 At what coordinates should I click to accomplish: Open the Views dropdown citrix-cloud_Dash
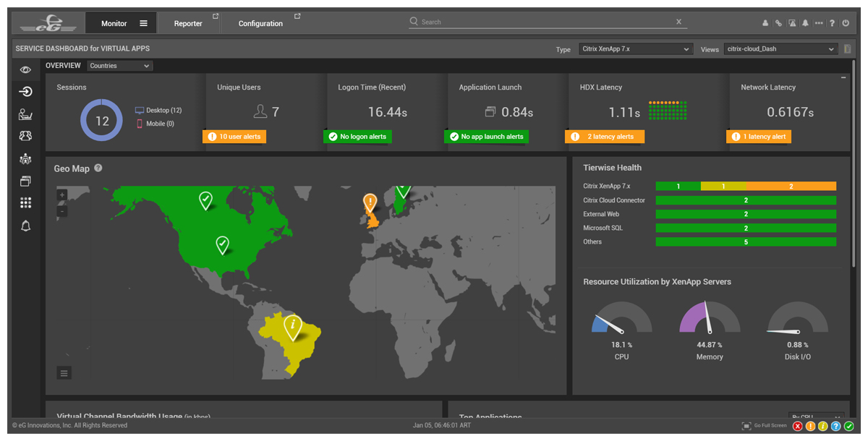coord(780,49)
